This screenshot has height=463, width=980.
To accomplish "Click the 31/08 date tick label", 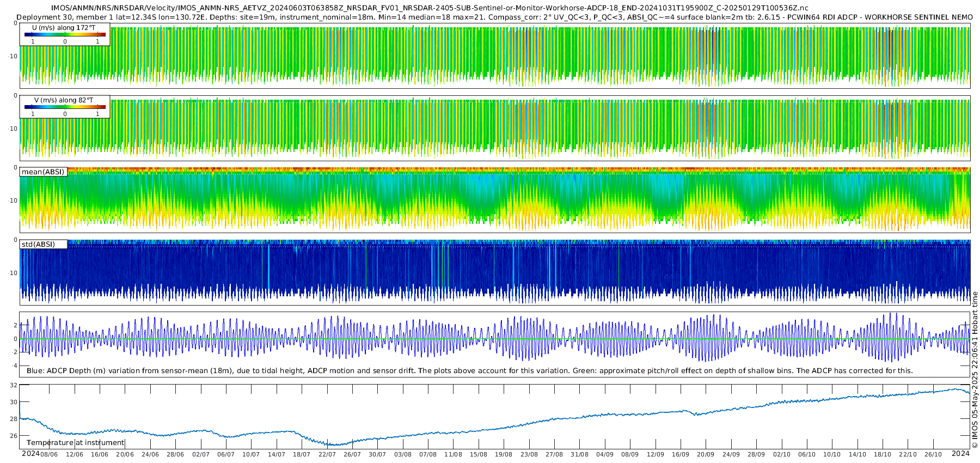I will click(x=579, y=454).
